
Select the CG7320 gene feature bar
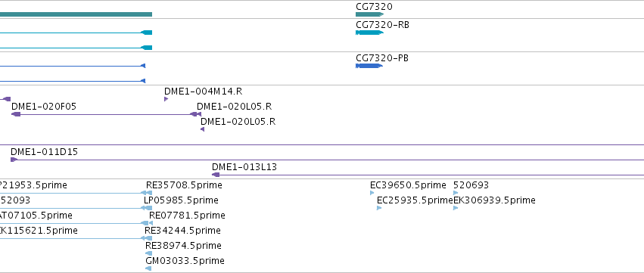(369, 14)
